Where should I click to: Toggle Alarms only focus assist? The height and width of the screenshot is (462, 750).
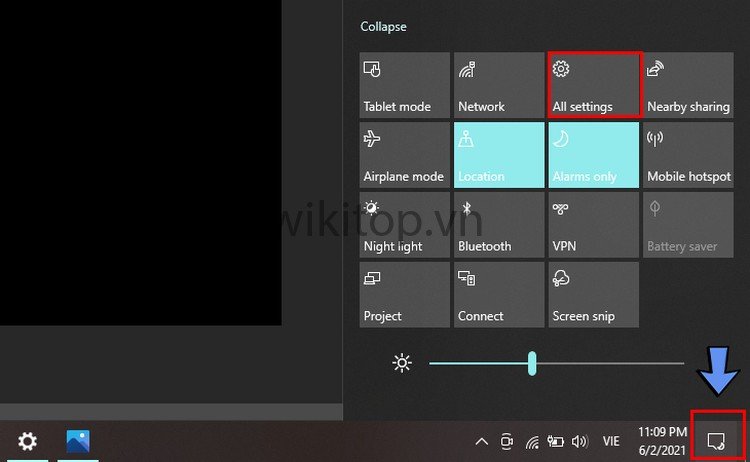pos(593,155)
